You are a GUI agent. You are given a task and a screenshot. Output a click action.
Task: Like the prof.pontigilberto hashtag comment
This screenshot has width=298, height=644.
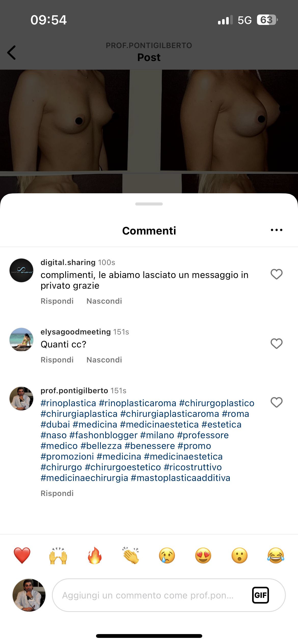pos(276,402)
